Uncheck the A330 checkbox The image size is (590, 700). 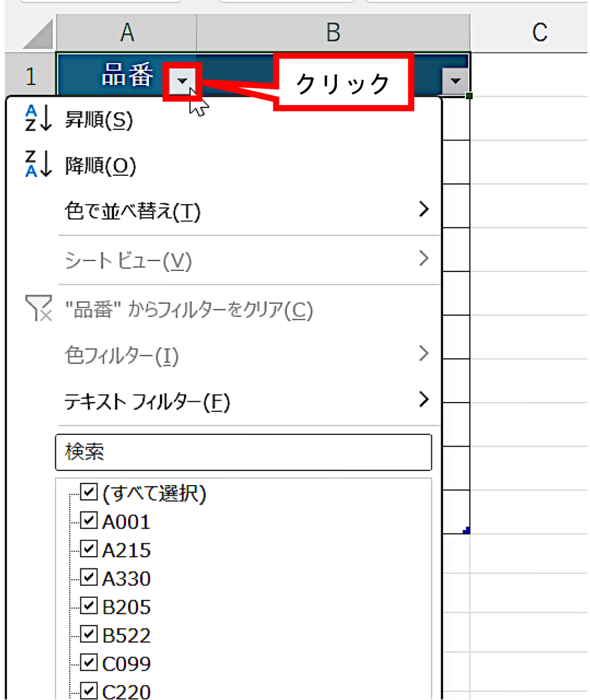coord(89,577)
